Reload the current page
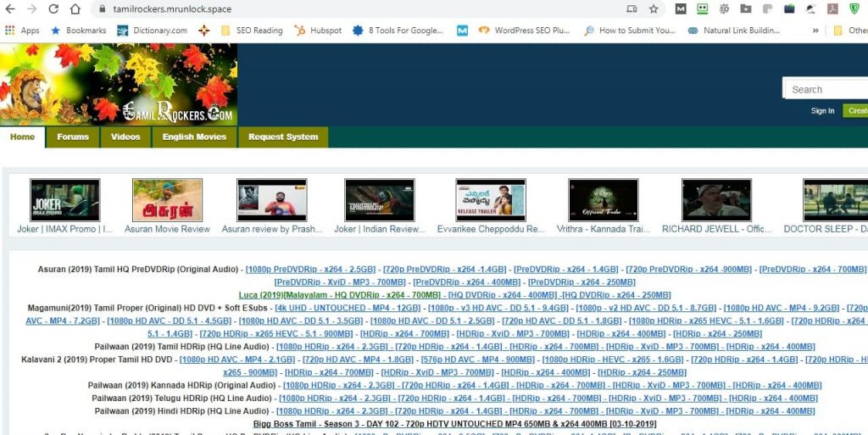Viewport: 868px width, 435px height. click(x=53, y=8)
